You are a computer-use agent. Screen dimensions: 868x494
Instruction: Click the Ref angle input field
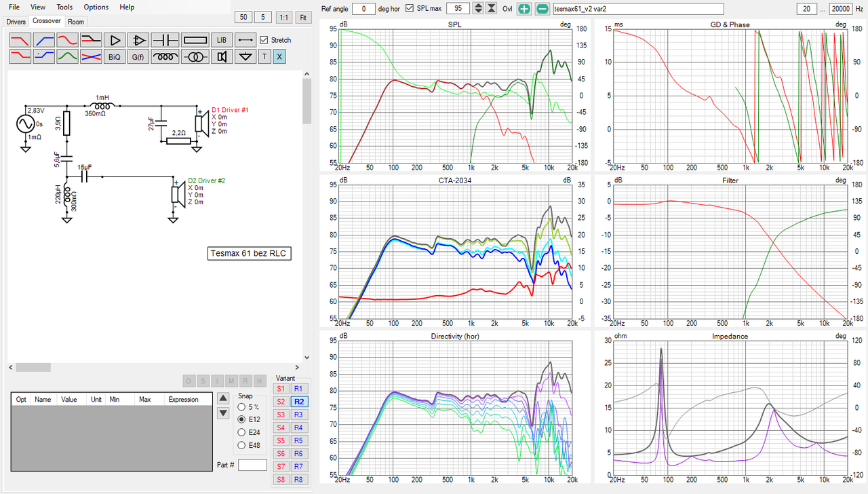363,8
